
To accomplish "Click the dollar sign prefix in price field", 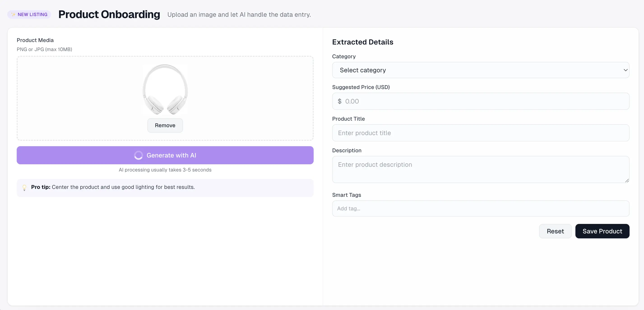I will pos(340,101).
